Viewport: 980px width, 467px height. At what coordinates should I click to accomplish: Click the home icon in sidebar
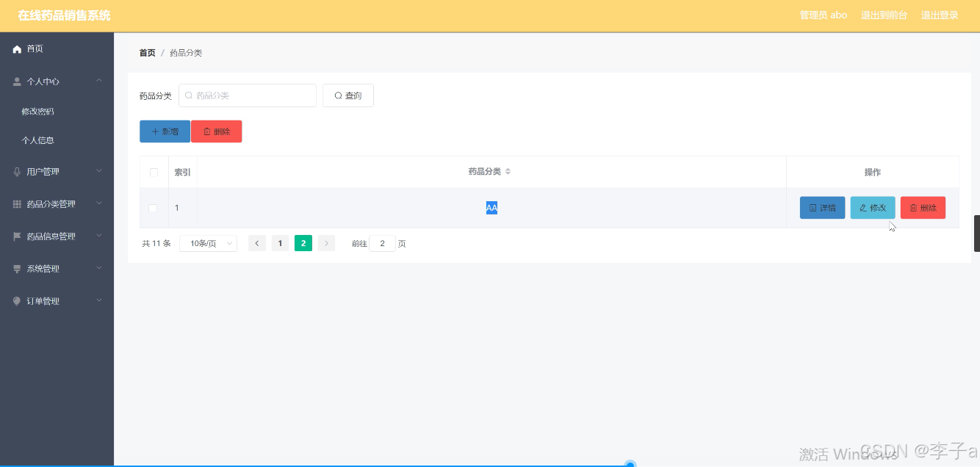point(17,49)
